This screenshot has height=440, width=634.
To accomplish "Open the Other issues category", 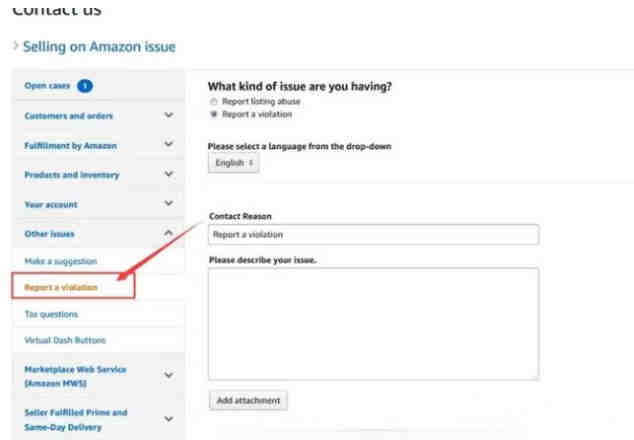I will (x=49, y=234).
